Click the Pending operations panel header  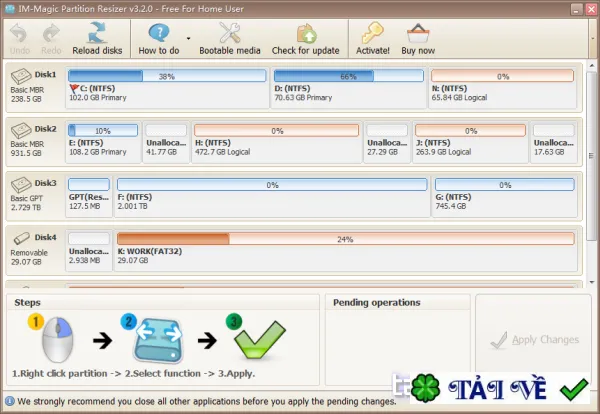(377, 302)
